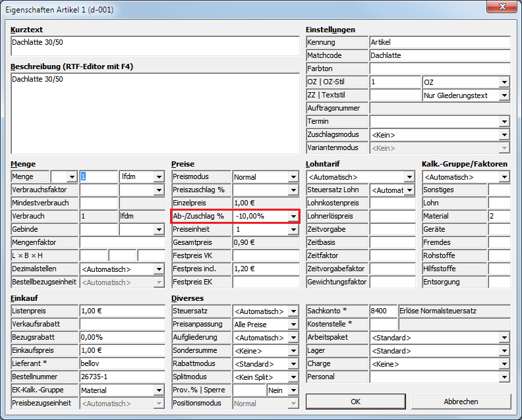
Task: Click the Farbton input field
Action: click(439, 69)
